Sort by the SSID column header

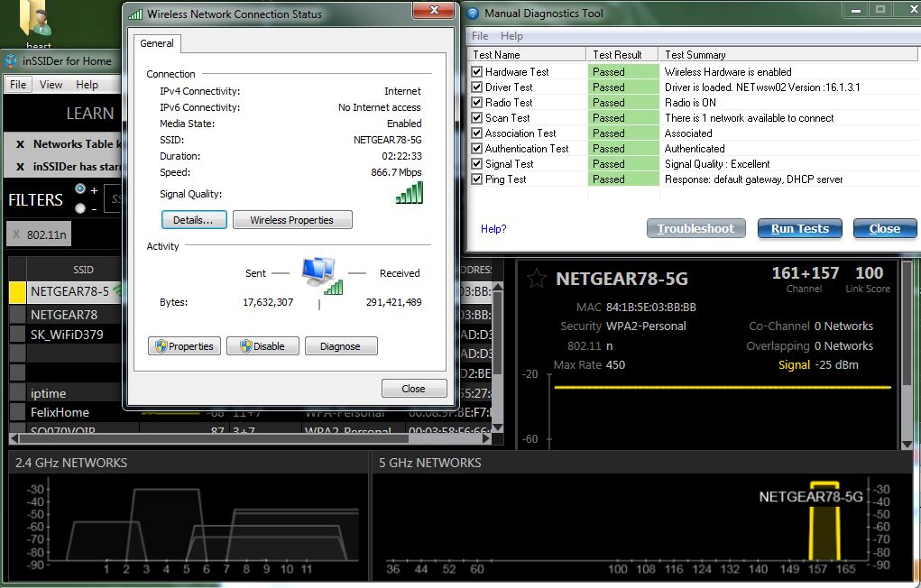click(83, 270)
